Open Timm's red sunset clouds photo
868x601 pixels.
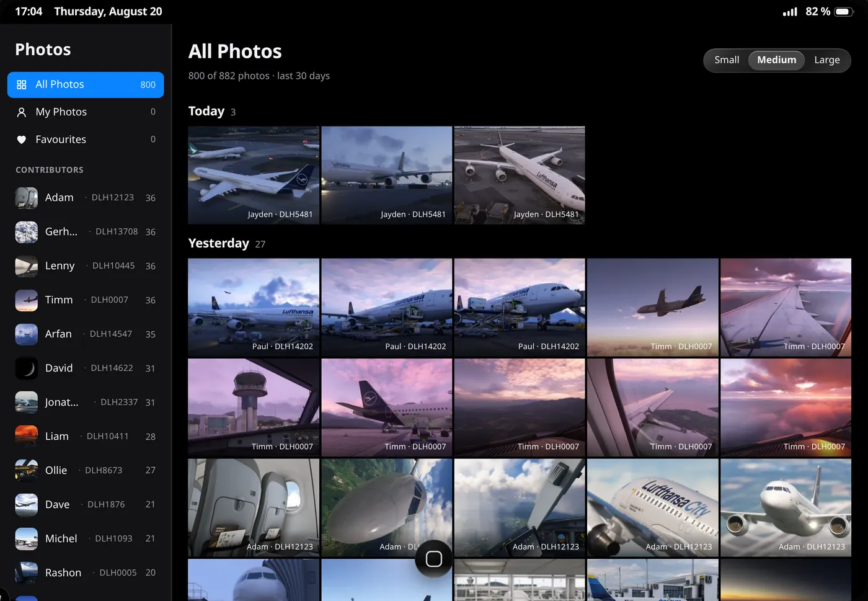pos(786,407)
